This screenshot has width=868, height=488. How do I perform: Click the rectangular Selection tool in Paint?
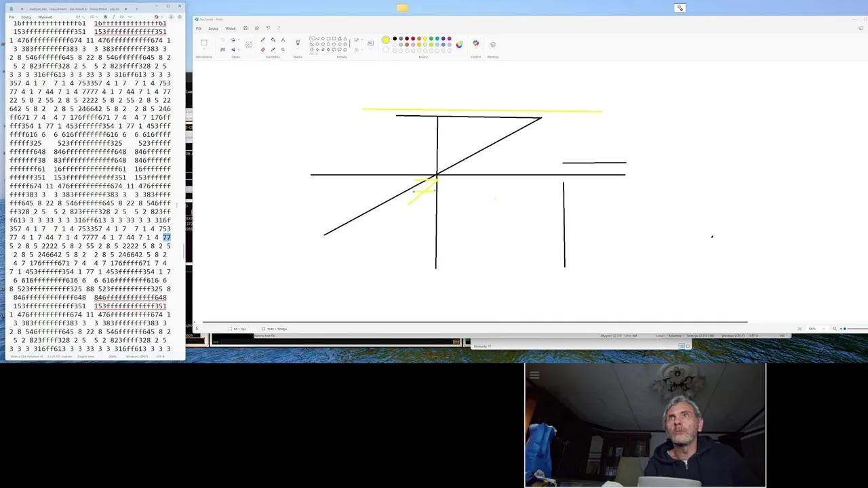(204, 43)
